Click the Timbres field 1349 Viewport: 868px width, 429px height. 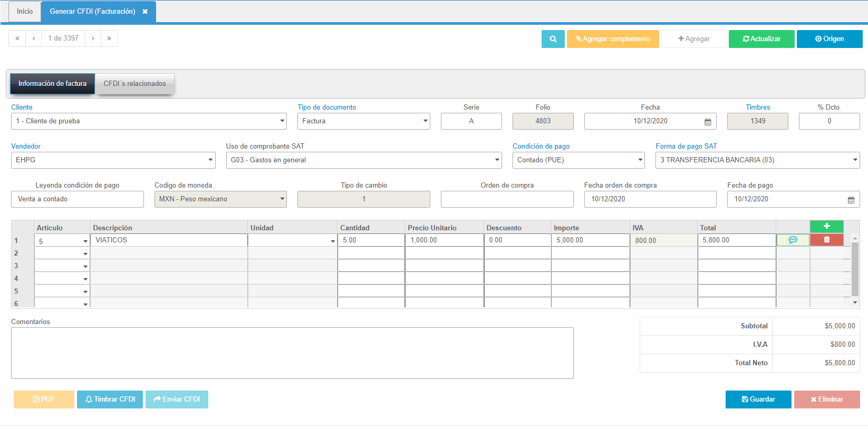pyautogui.click(x=758, y=121)
